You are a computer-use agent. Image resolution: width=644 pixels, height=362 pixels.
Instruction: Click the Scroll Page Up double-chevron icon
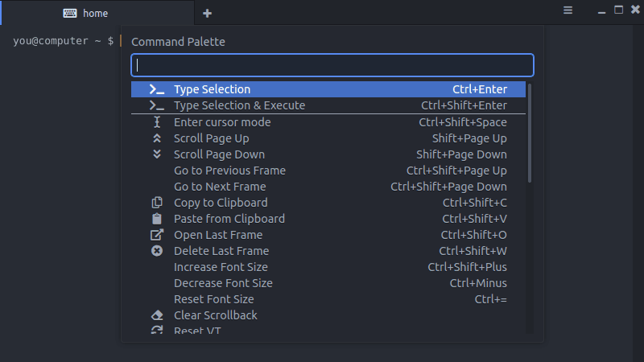(x=157, y=138)
